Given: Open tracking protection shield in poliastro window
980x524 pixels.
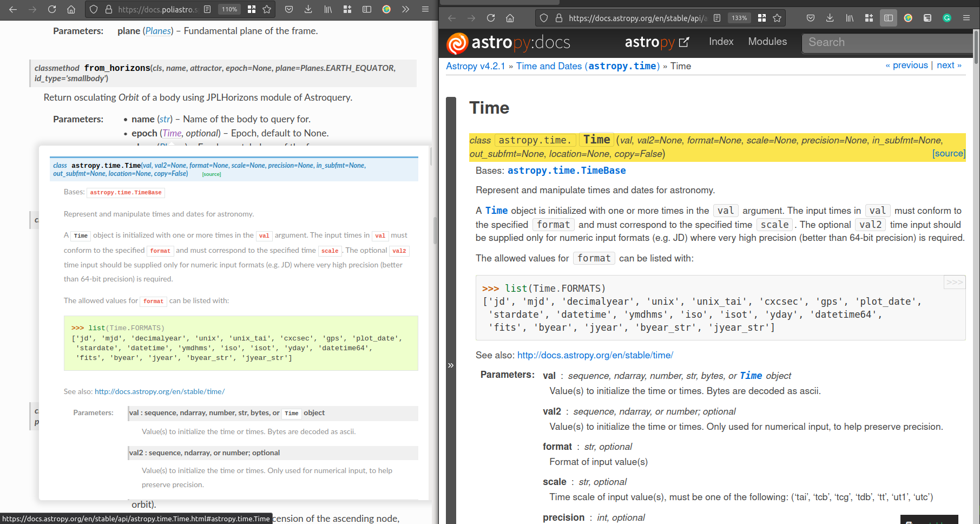Looking at the screenshot, I should (x=94, y=9).
